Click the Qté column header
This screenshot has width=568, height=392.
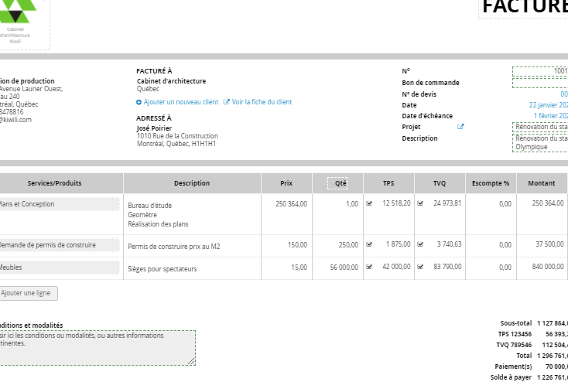tap(337, 183)
